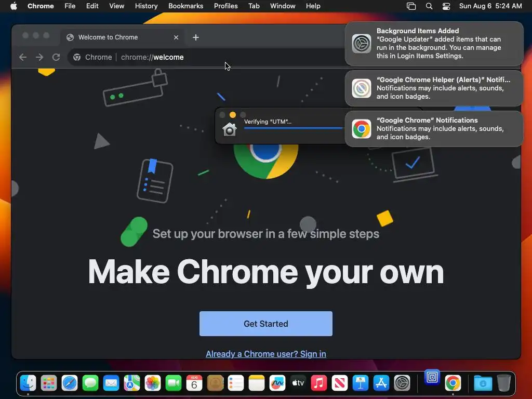Open the Window menu
The width and height of the screenshot is (532, 399).
(x=283, y=6)
